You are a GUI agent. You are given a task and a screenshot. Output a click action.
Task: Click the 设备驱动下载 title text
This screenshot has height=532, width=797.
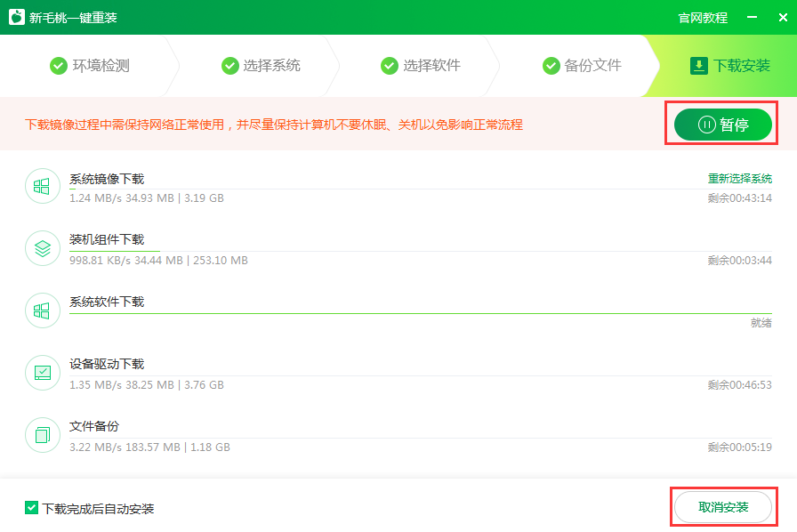click(107, 364)
